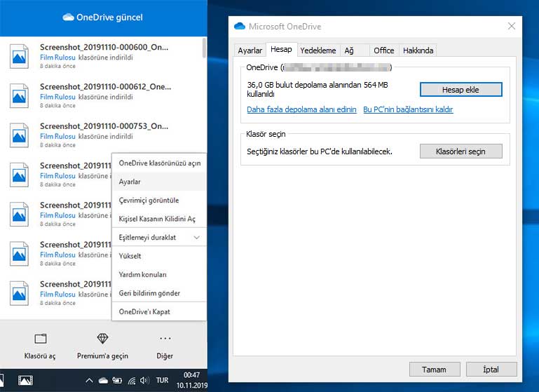Open the Yedekleme tab

(318, 50)
